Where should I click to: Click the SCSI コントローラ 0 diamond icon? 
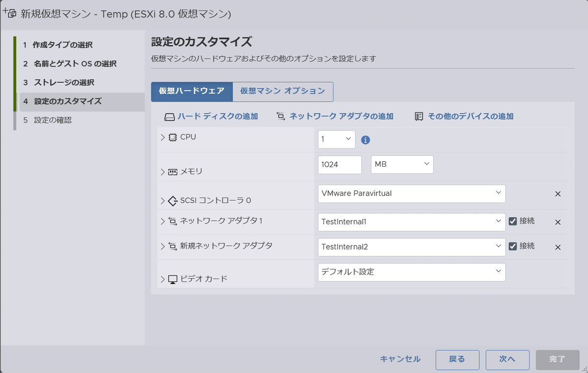[x=172, y=200]
